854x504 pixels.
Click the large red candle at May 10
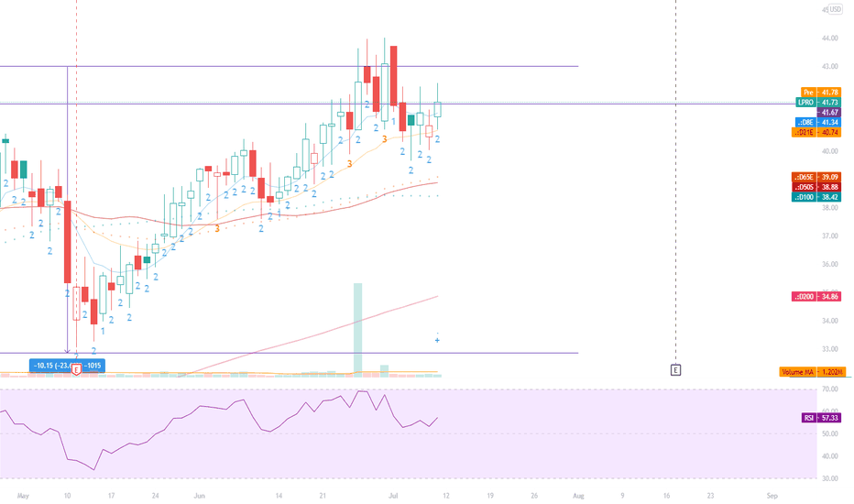(68, 242)
